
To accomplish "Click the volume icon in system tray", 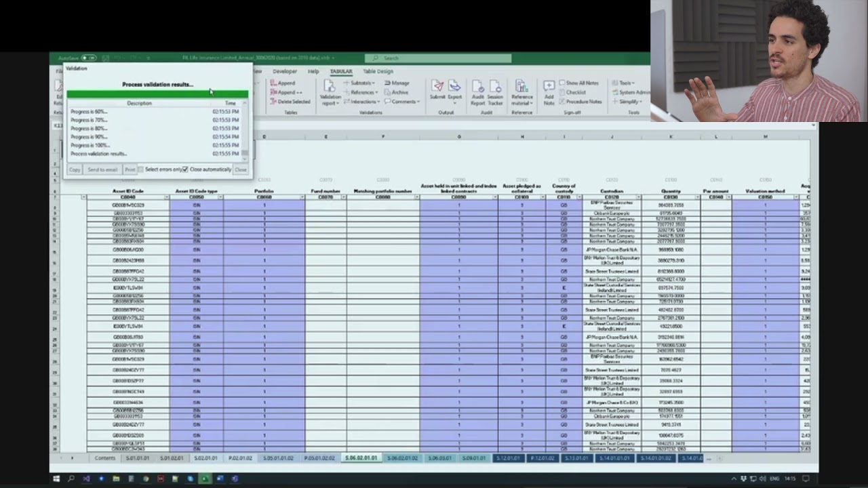I will [762, 479].
